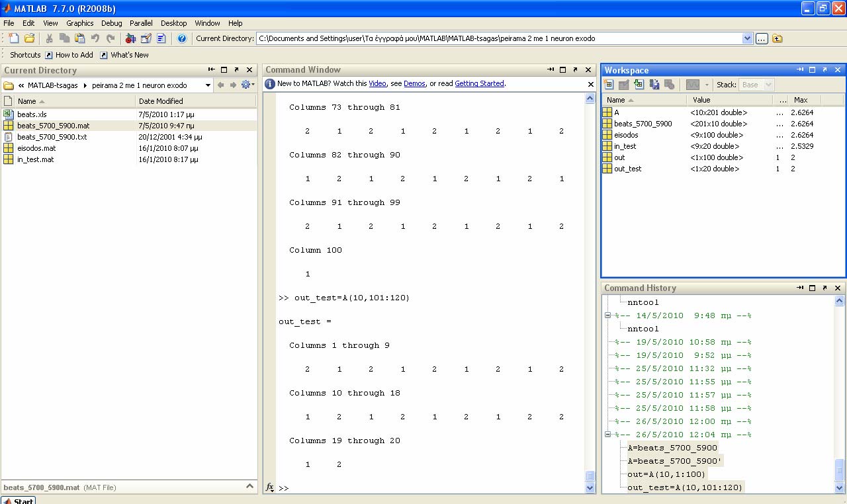Expand file details panel chevron

249,486
